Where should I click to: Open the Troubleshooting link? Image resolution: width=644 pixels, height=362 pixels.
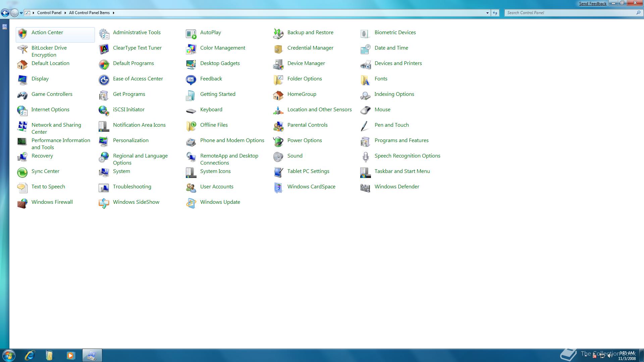[132, 187]
